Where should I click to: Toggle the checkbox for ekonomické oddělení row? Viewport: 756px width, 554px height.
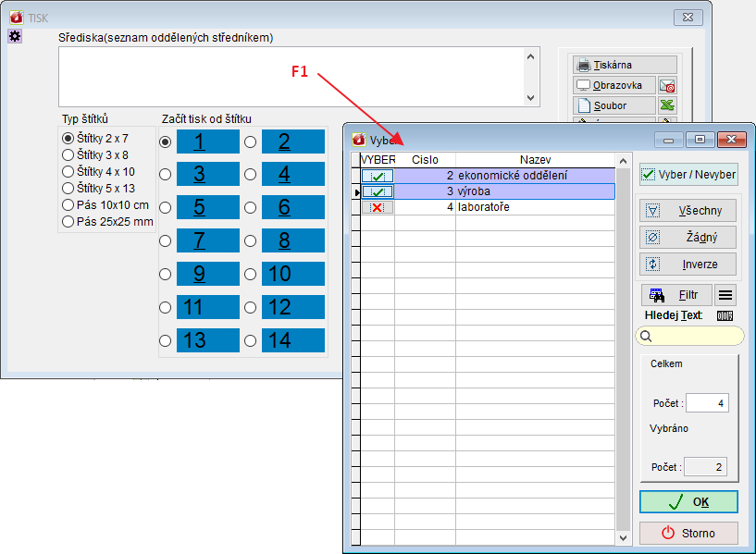tap(378, 176)
